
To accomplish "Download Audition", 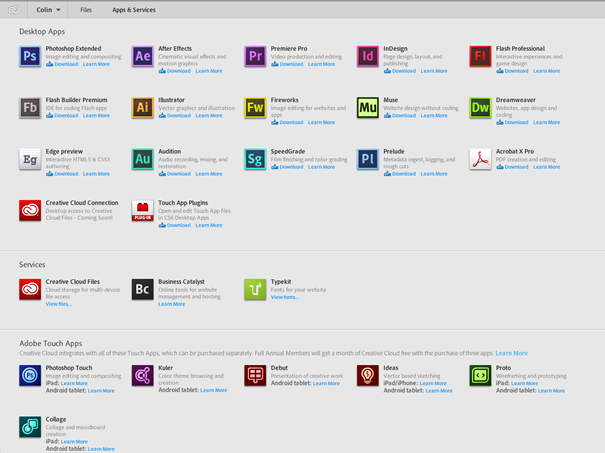I will coord(175,174).
